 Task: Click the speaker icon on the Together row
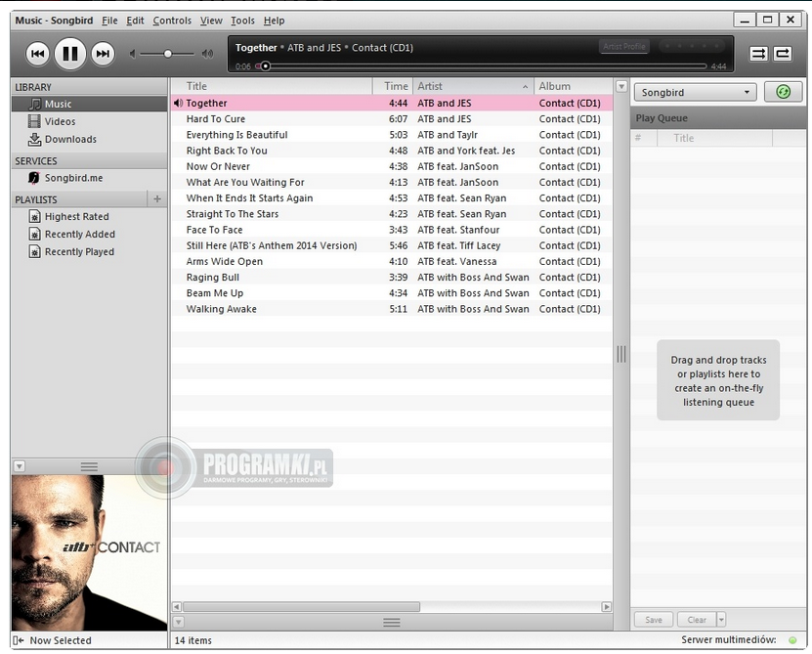(x=178, y=103)
